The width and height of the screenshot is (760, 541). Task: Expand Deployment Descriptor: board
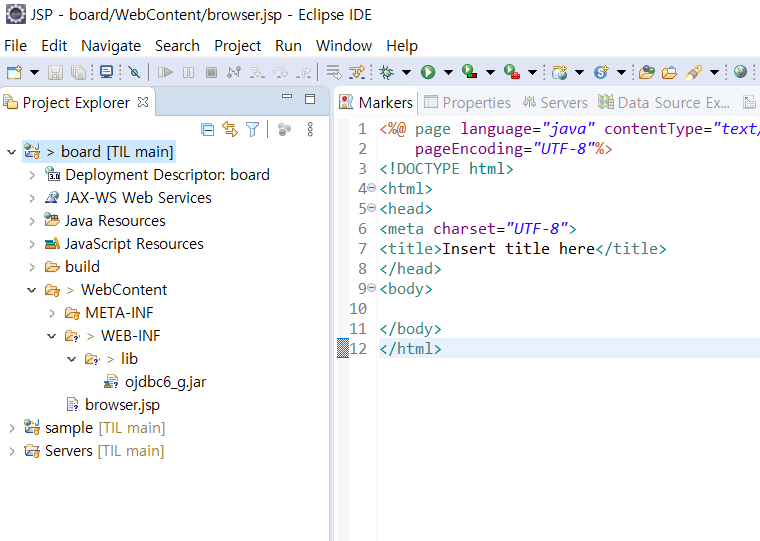(32, 175)
